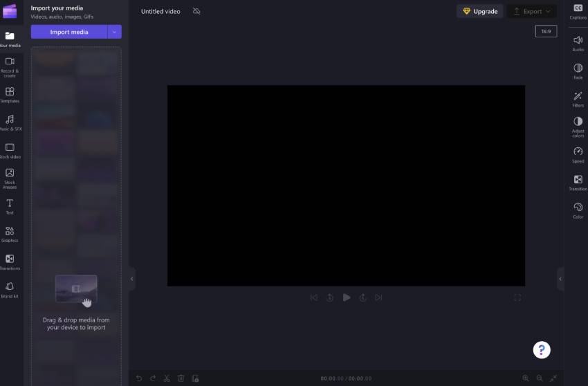Expand the Import media dropdown arrow
Image resolution: width=588 pixels, height=386 pixels.
(115, 32)
